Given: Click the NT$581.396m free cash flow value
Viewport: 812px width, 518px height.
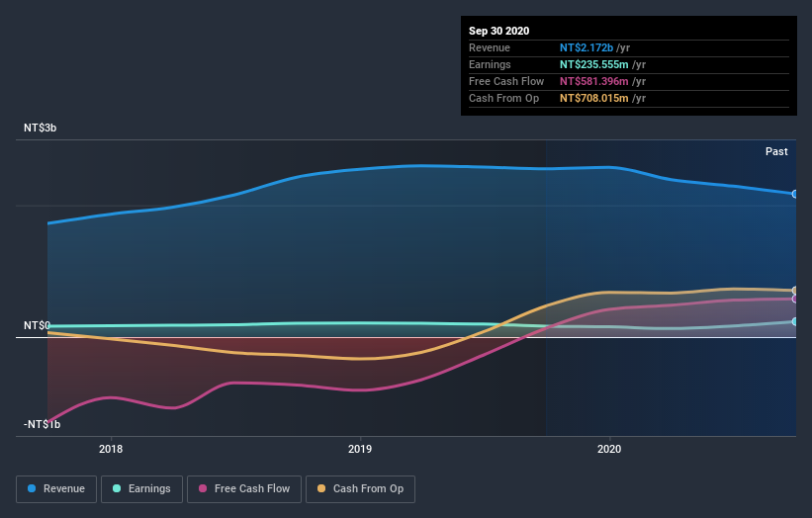Looking at the screenshot, I should click(x=594, y=81).
